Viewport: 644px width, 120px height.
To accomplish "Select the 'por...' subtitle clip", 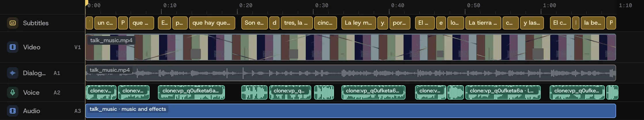I will pos(400,23).
